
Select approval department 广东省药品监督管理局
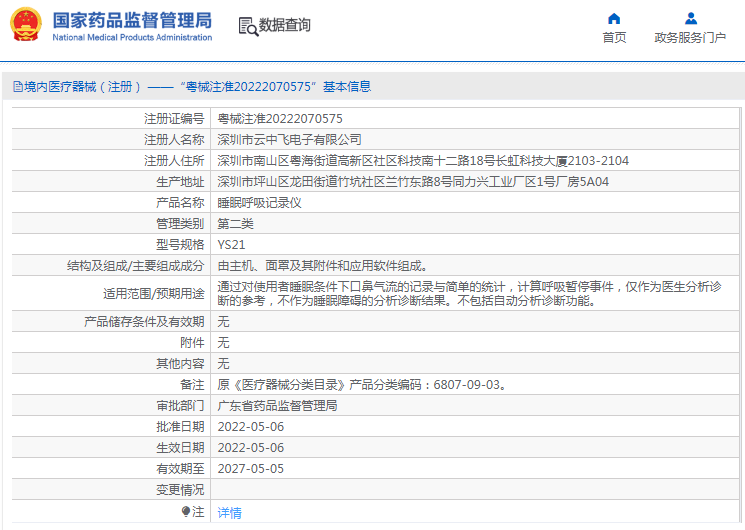coord(277,405)
